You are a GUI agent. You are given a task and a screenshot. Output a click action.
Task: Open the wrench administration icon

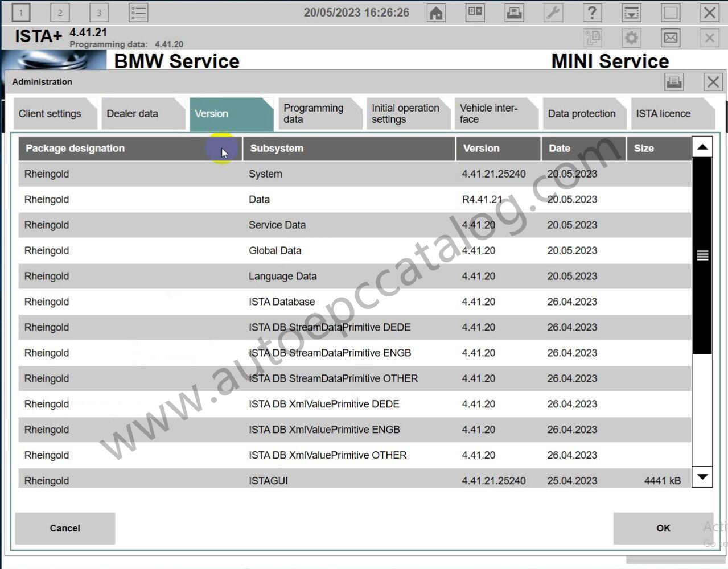pos(553,13)
